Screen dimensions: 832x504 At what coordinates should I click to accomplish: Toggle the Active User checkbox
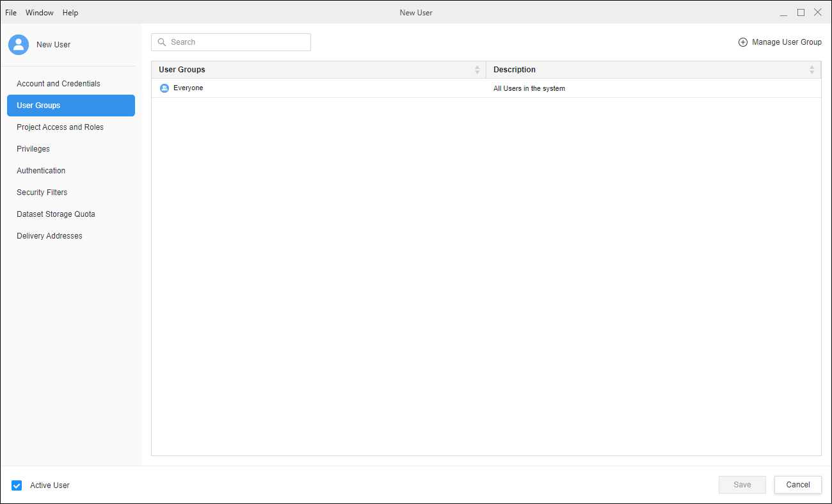[x=17, y=485]
